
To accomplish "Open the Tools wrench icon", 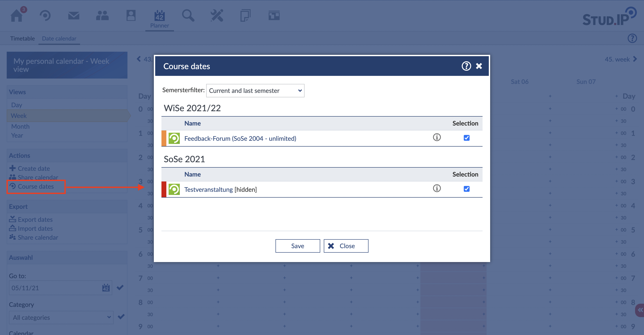I will pyautogui.click(x=217, y=15).
